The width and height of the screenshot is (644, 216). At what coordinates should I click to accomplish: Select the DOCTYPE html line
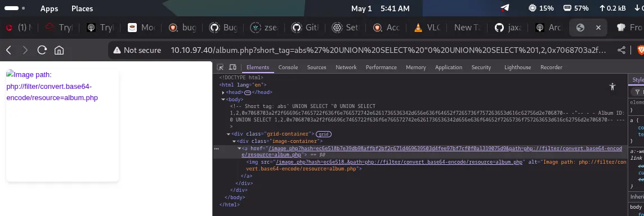241,77
